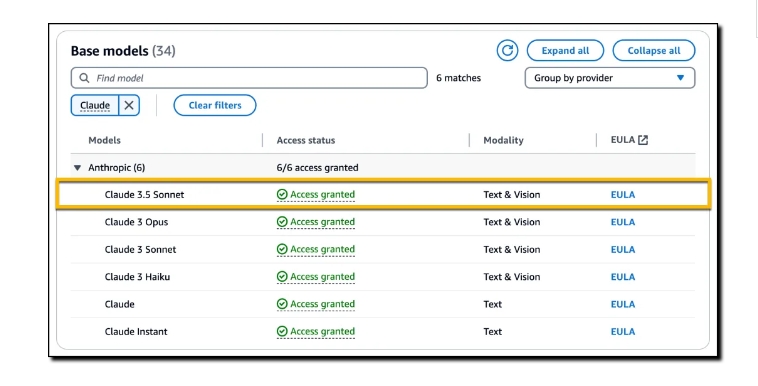The image size is (758, 386).
Task: Click the 6/6 access granted summary text
Action: [317, 168]
